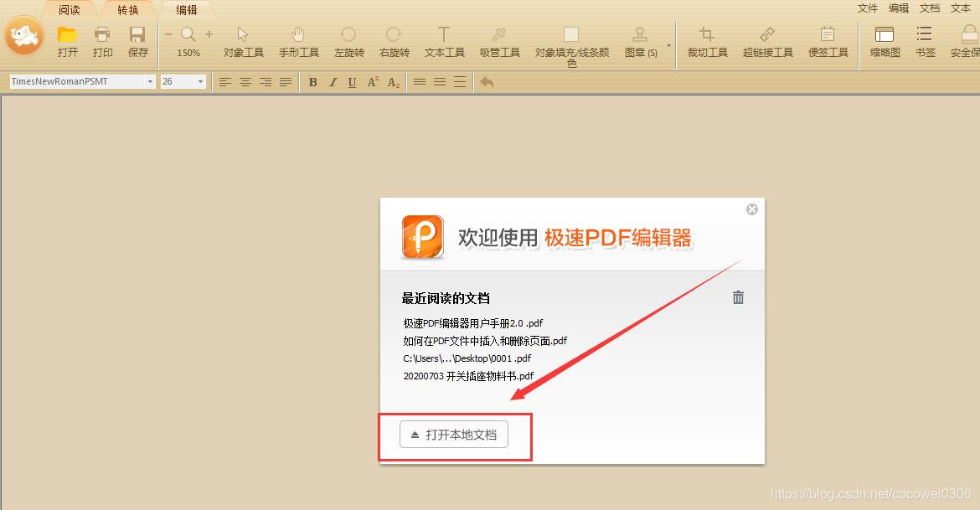
Task: Open 20200703 开关插座物料书.pdf
Action: (469, 376)
